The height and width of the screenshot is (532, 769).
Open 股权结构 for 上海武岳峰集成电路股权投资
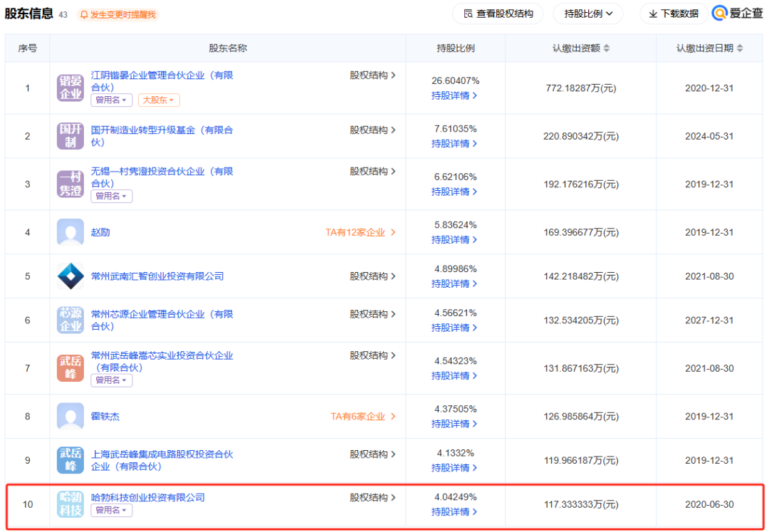(372, 454)
